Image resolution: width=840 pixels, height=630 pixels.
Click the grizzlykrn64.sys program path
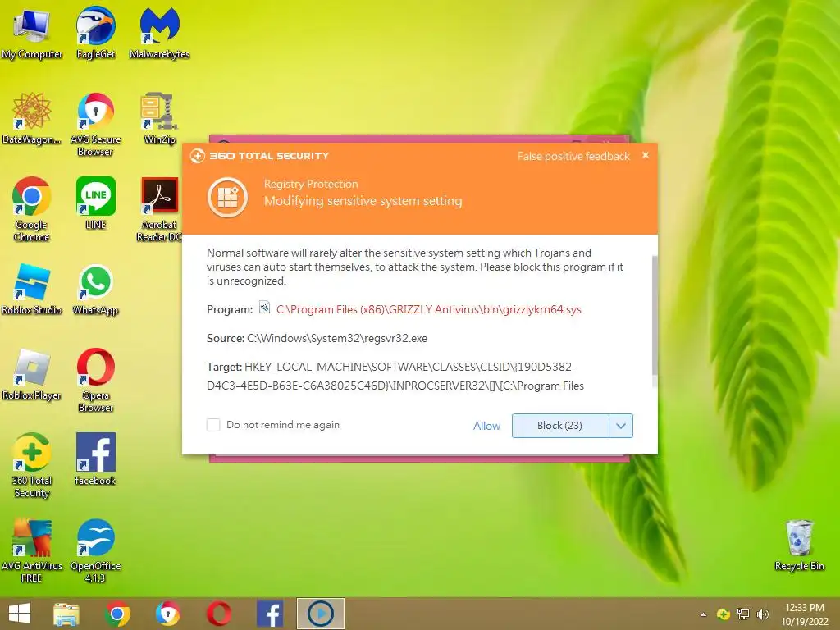click(x=428, y=309)
